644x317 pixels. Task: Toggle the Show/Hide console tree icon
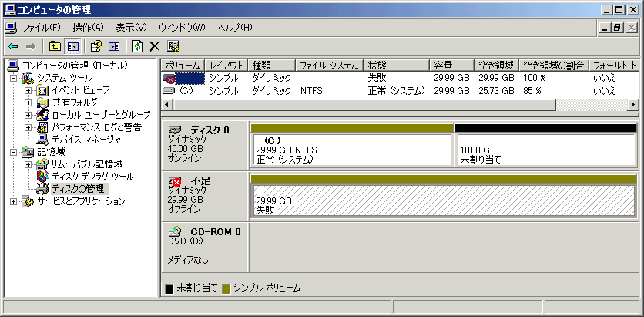click(x=73, y=46)
